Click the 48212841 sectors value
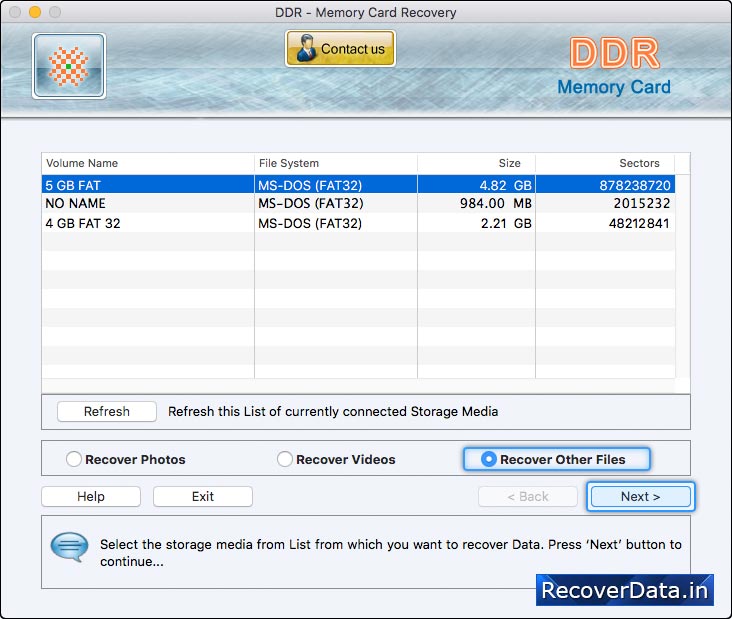This screenshot has width=732, height=619. (639, 223)
